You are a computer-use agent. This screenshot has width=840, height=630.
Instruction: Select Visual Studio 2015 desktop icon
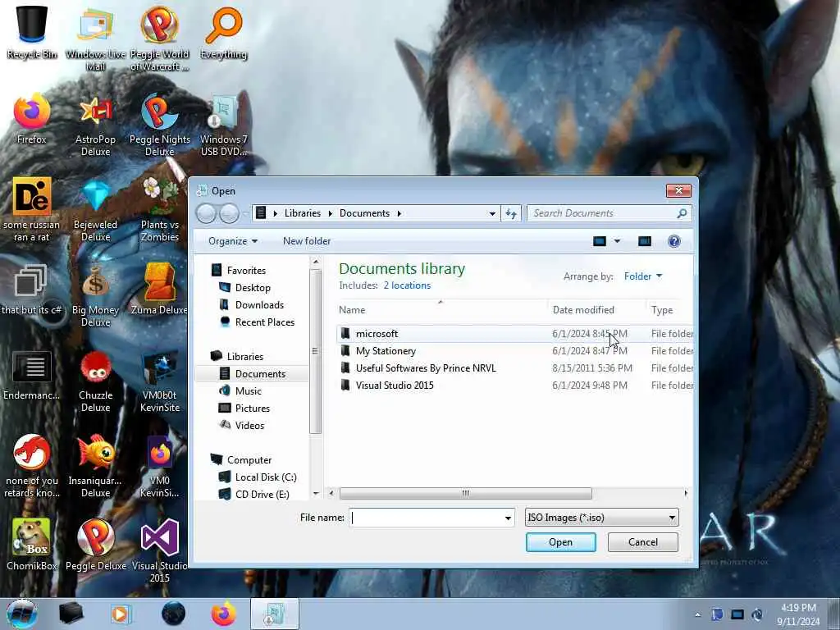tap(160, 550)
